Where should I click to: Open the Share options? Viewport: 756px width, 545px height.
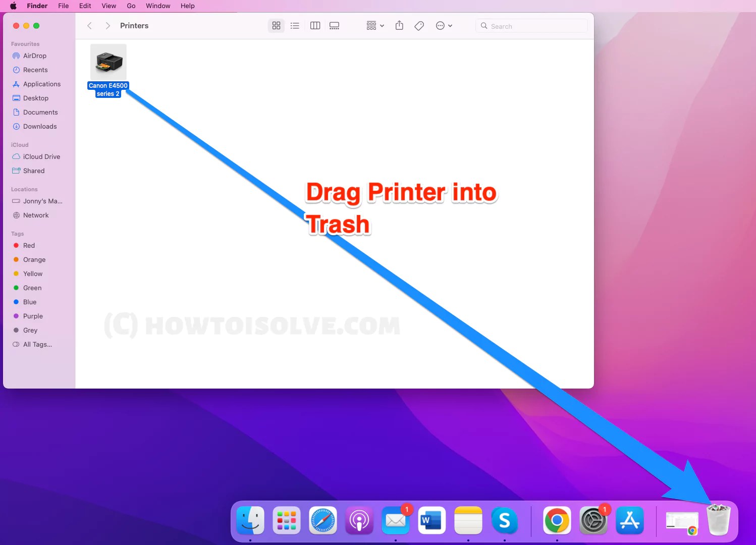click(399, 25)
